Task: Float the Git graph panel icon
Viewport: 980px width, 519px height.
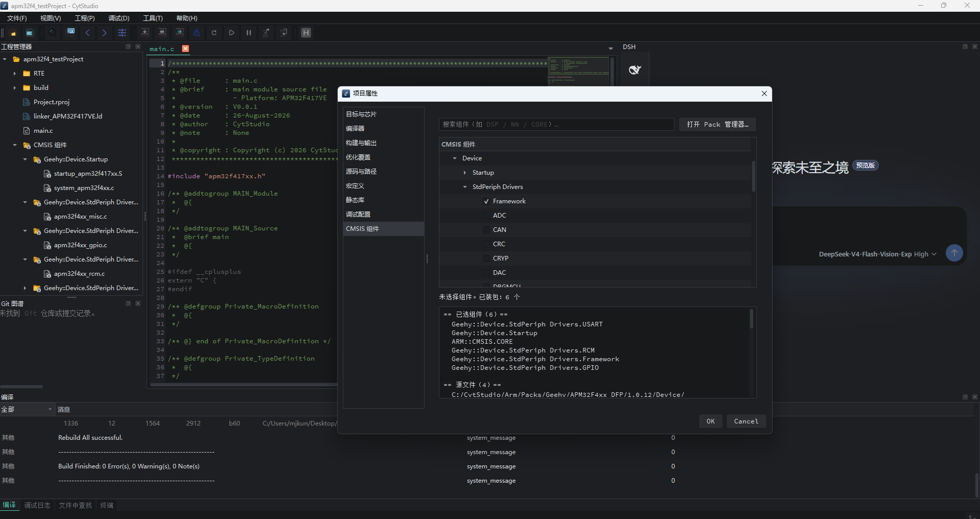Action: click(128, 303)
